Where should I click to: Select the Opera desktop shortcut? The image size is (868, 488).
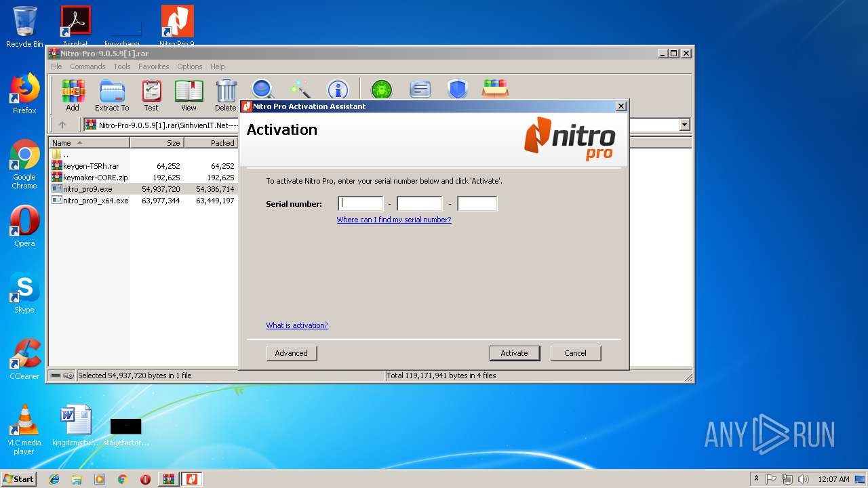pos(24,226)
